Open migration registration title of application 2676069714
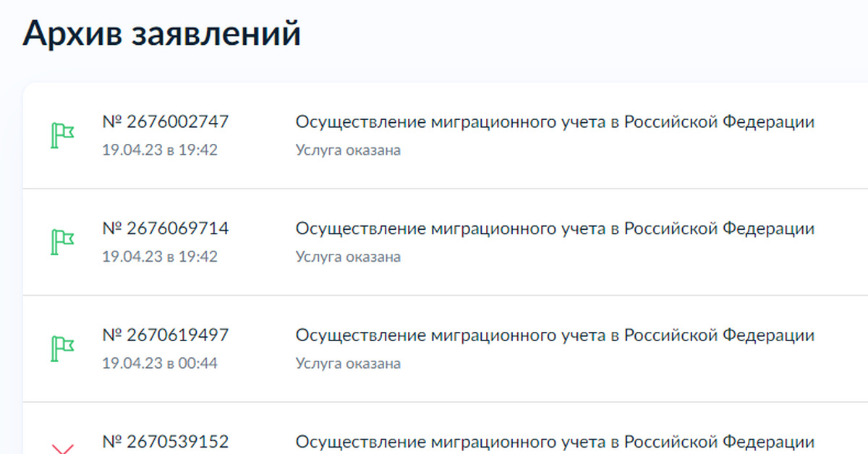 (x=555, y=228)
